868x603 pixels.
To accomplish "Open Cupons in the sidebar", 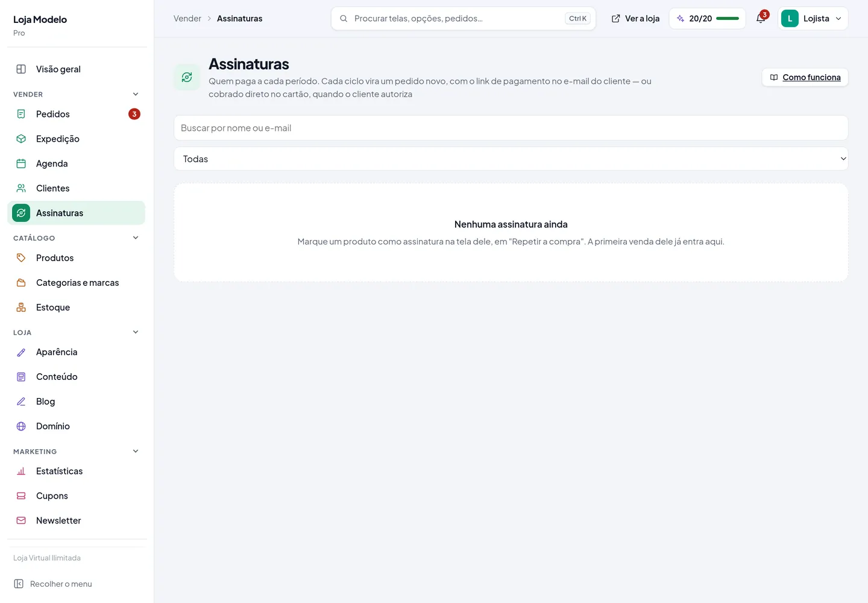I will (x=77, y=496).
